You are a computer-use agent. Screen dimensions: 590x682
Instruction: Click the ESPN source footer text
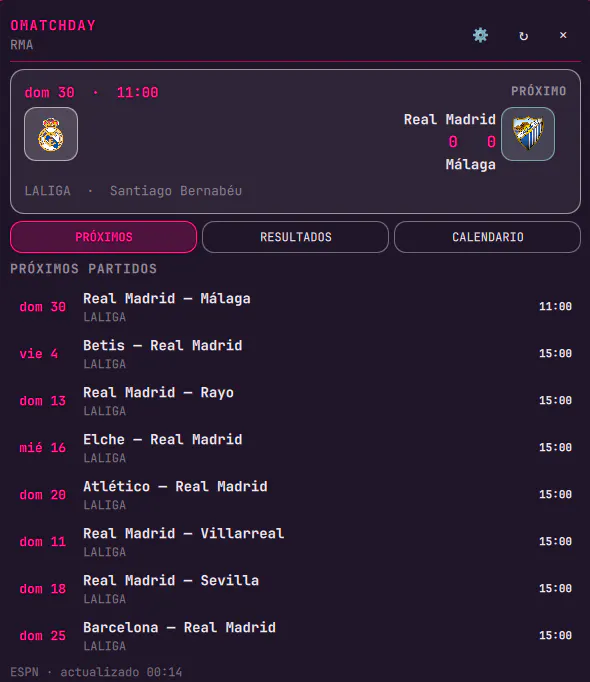point(24,672)
